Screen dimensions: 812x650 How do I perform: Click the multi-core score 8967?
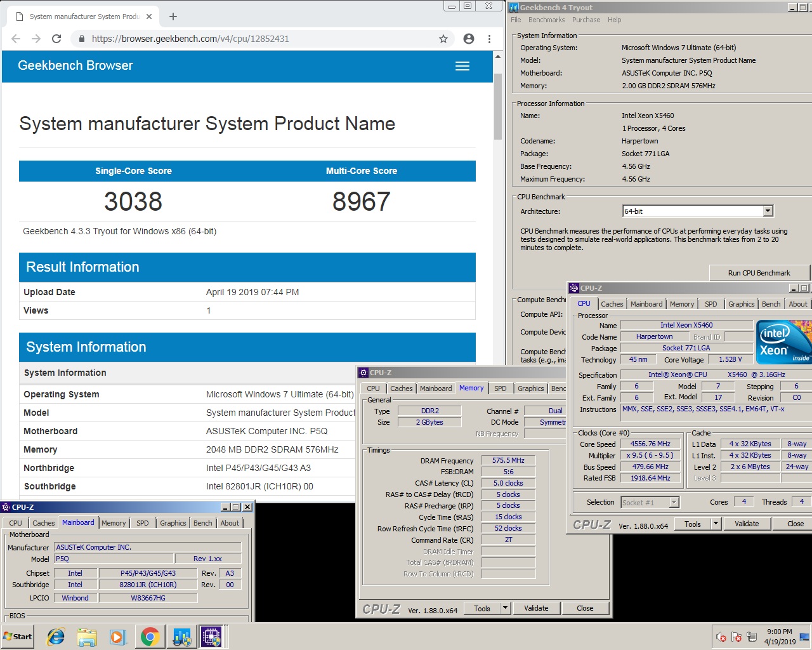(362, 202)
